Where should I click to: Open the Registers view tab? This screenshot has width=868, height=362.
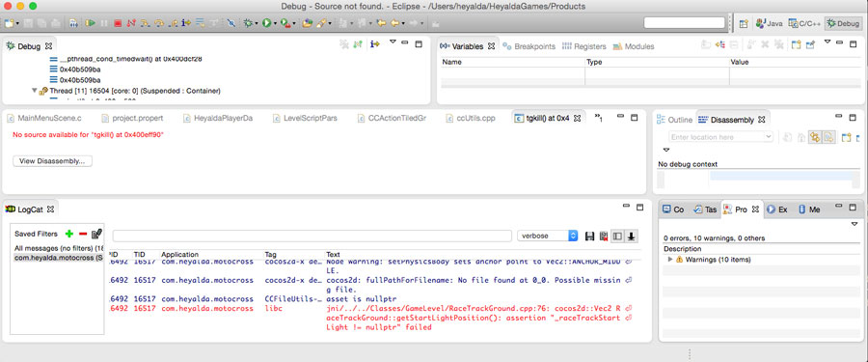point(584,46)
